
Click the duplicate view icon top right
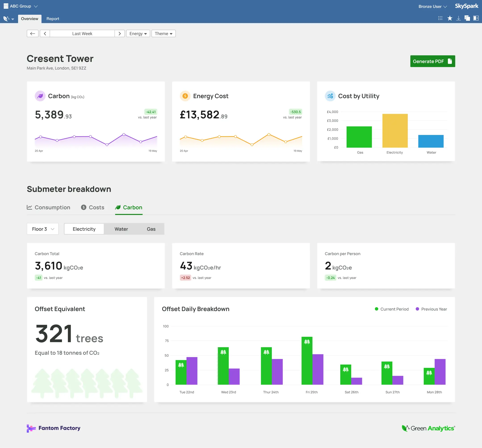[x=467, y=18]
